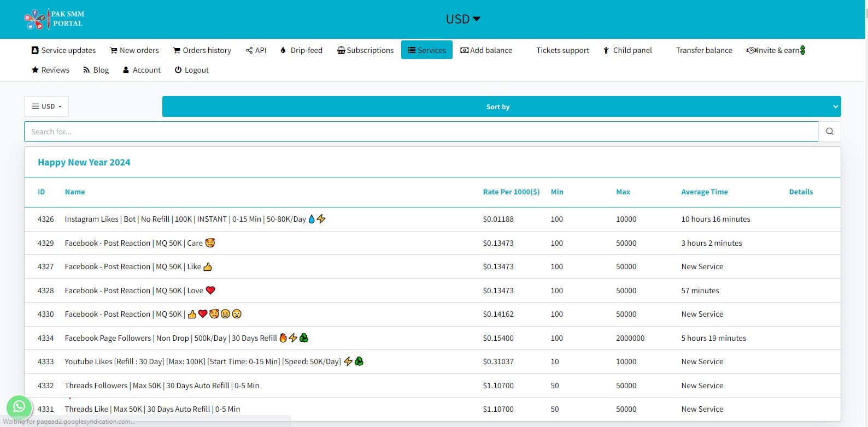The width and height of the screenshot is (868, 427).
Task: Expand the USD currency dropdown in header
Action: tap(463, 19)
